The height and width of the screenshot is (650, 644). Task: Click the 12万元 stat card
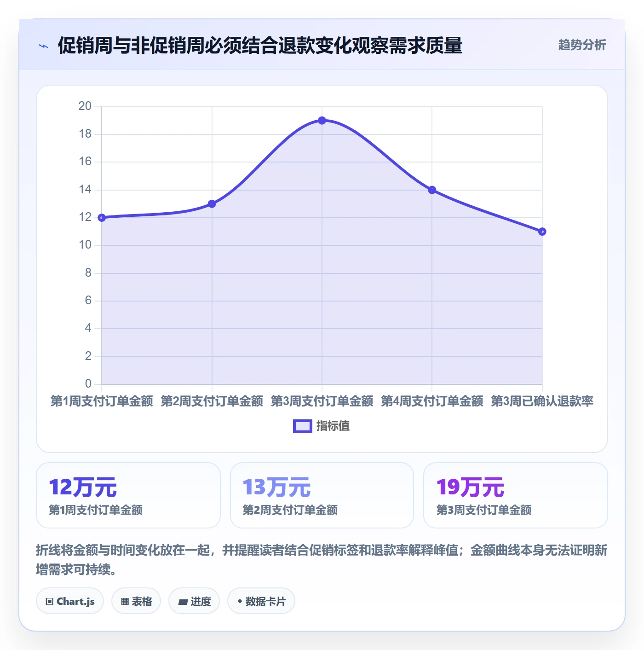(x=128, y=495)
